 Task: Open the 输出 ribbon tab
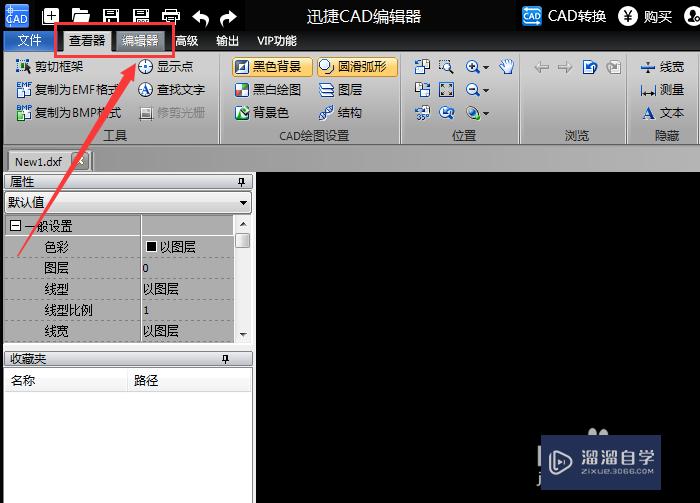227,41
